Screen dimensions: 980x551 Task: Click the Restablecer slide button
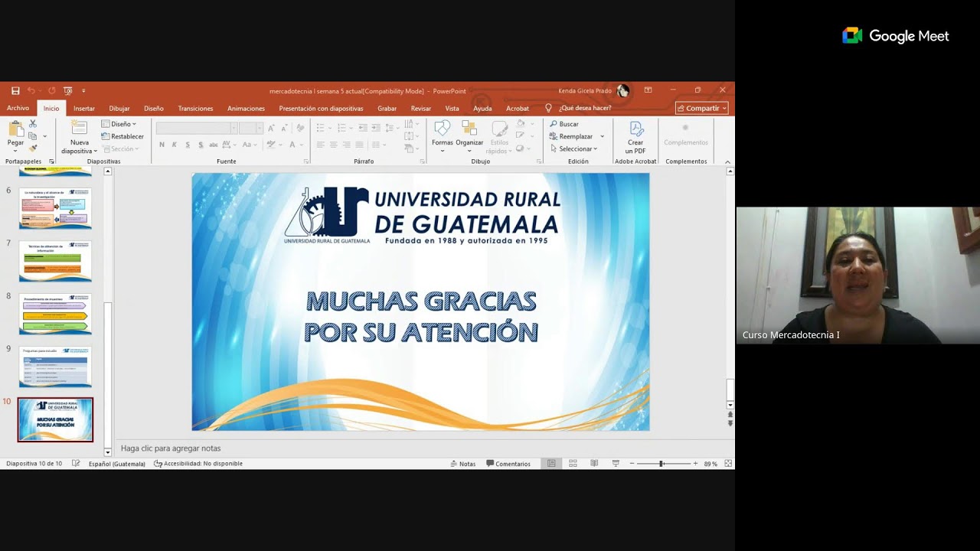click(x=122, y=136)
